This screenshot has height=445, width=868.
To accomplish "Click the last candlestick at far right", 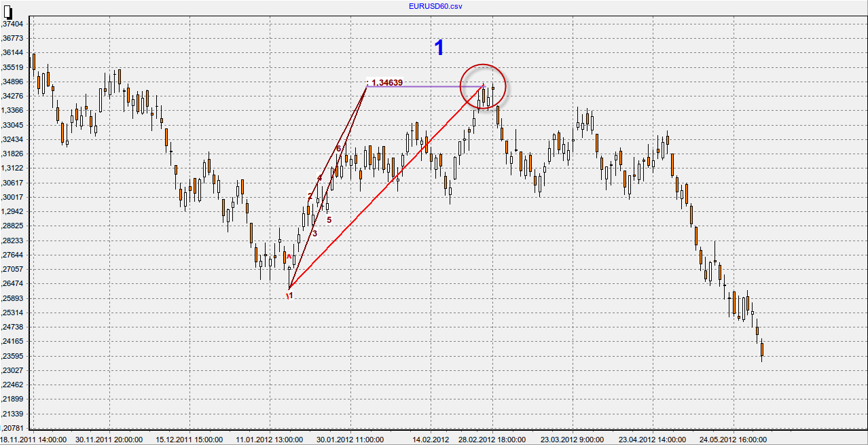I will click(x=762, y=349).
